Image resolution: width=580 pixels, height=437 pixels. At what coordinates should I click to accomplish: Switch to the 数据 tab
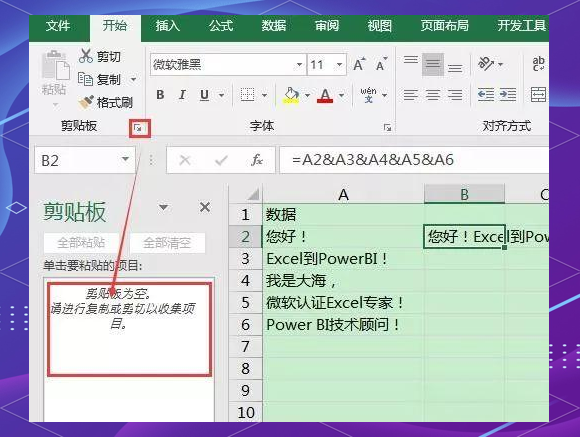[x=274, y=26]
